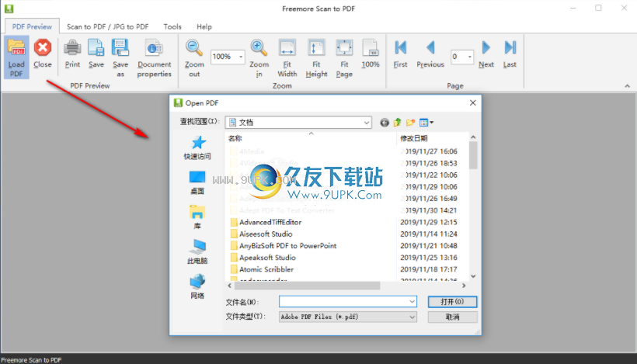Click the back arrow in Open PDF dialog
Viewport: 637px width, 364px height.
tap(385, 123)
